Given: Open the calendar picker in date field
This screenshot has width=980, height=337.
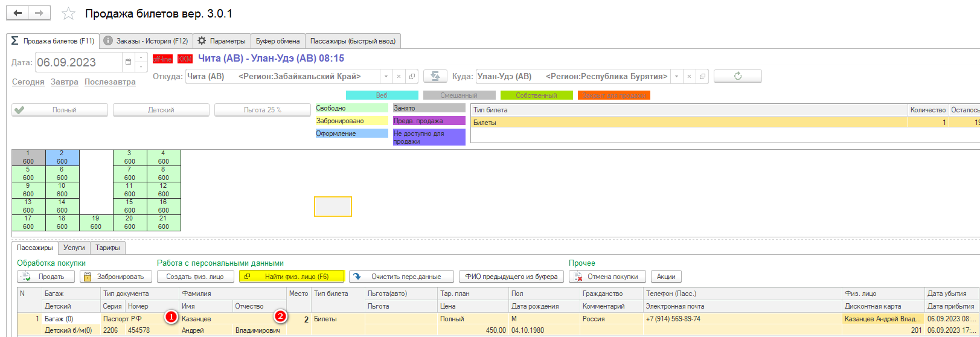Looking at the screenshot, I should pyautogui.click(x=128, y=62).
